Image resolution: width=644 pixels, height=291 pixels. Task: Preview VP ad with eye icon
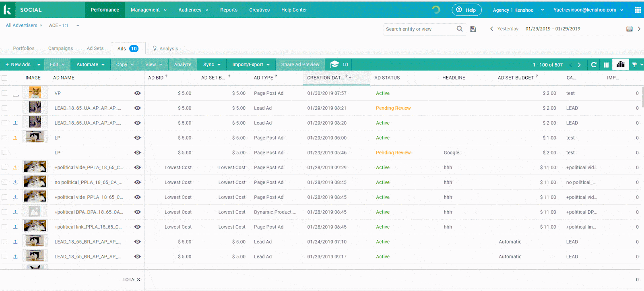tap(138, 93)
